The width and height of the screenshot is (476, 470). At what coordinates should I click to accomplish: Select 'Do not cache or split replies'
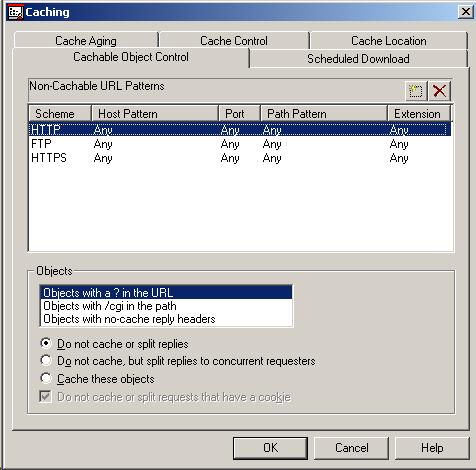pos(46,343)
